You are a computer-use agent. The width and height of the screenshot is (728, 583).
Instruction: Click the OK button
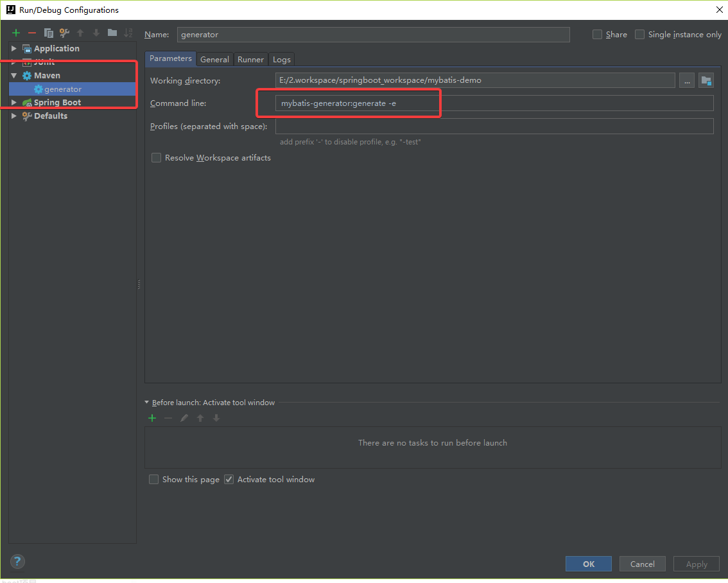point(589,564)
